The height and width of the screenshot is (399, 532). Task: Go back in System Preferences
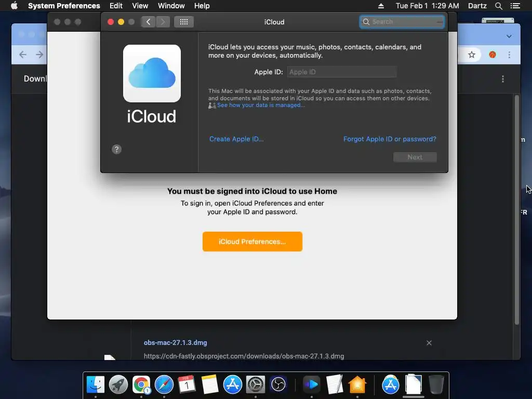point(148,22)
